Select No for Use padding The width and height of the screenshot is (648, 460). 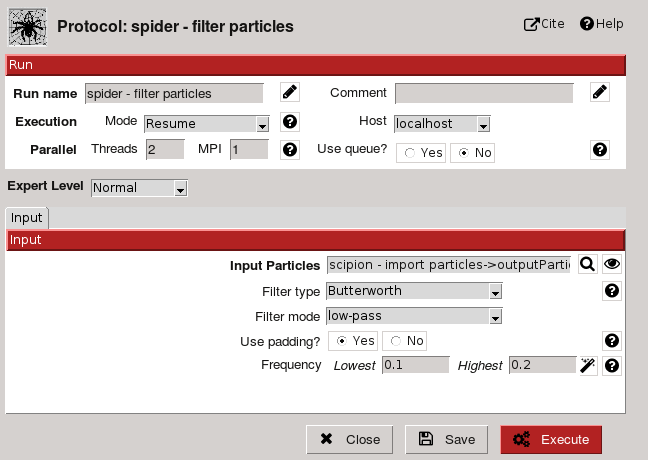pyautogui.click(x=404, y=341)
